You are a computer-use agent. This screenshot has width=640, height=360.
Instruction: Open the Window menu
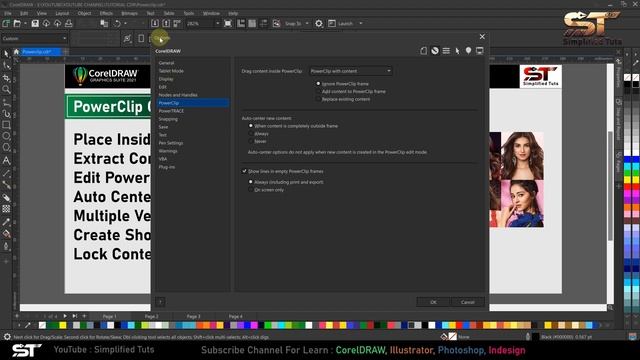(x=211, y=13)
